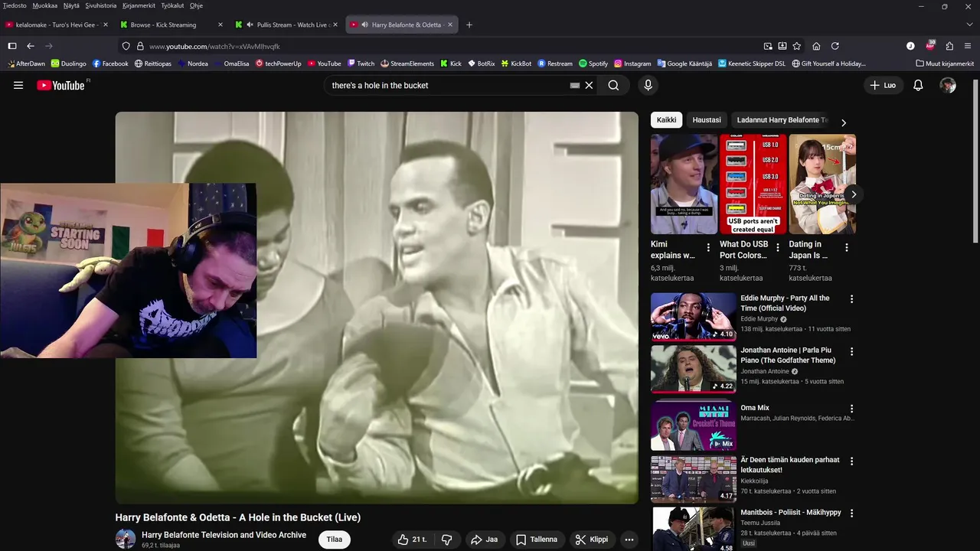Reload the page with refresh icon
This screenshot has width=980, height=551.
(835, 46)
